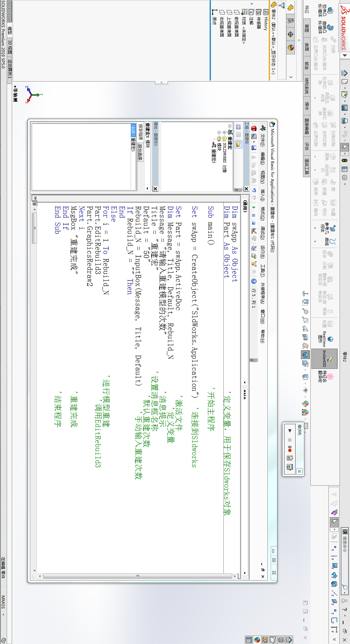This screenshot has width=350, height=644.
Task: Switch to 渲染工具 ribbon tab
Action: point(306,166)
